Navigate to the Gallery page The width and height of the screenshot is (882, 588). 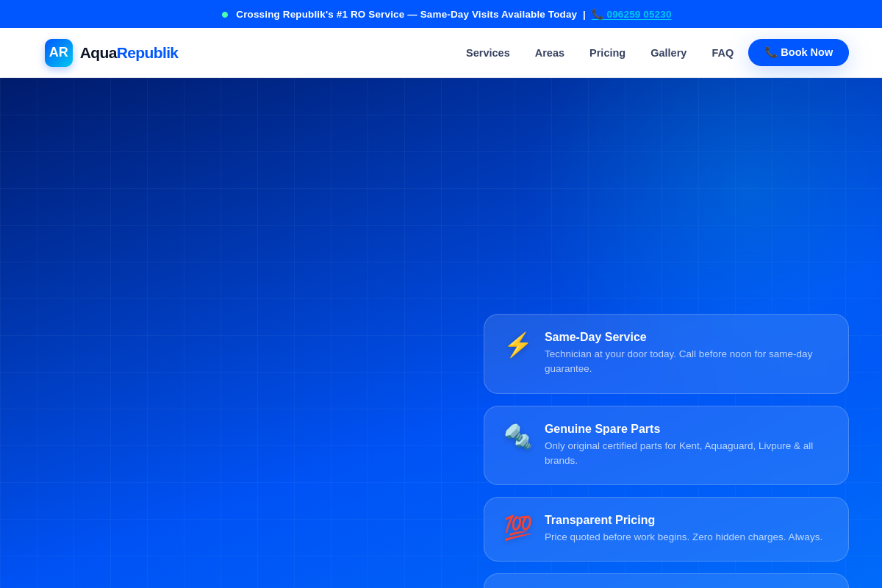coord(668,53)
